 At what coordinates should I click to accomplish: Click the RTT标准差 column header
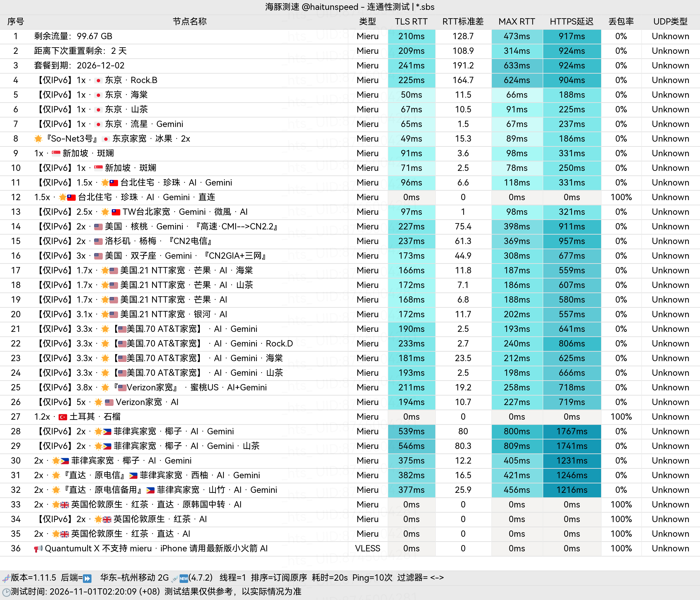(x=463, y=22)
